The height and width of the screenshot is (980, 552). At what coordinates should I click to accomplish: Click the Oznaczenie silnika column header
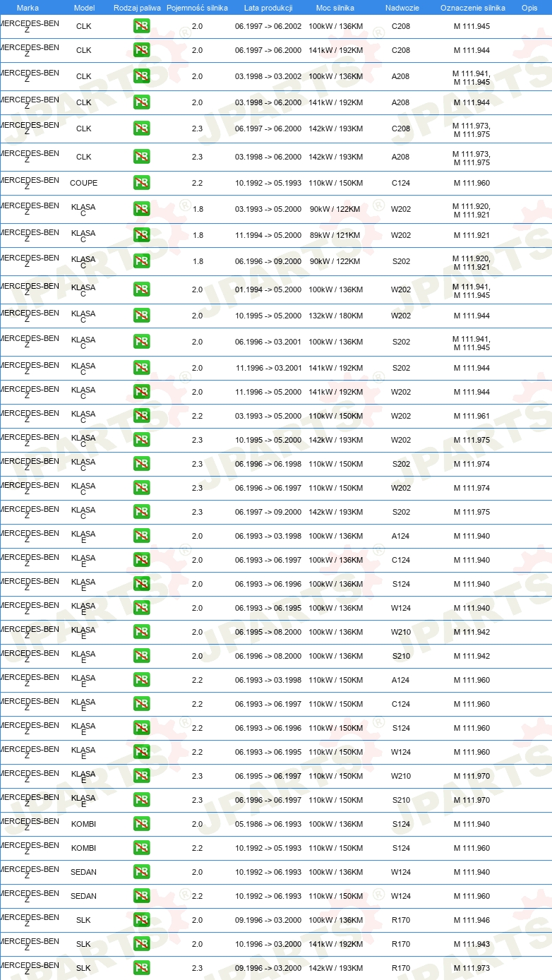point(472,8)
